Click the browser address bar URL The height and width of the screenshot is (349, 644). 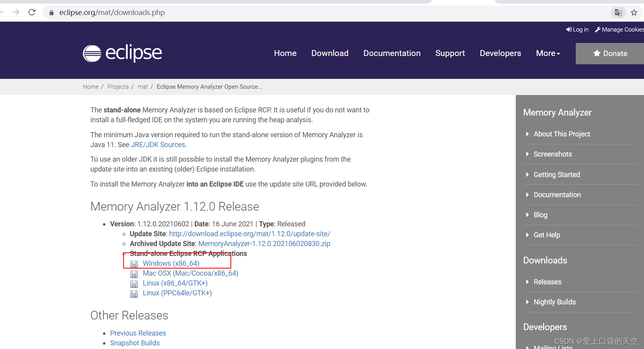pyautogui.click(x=112, y=13)
